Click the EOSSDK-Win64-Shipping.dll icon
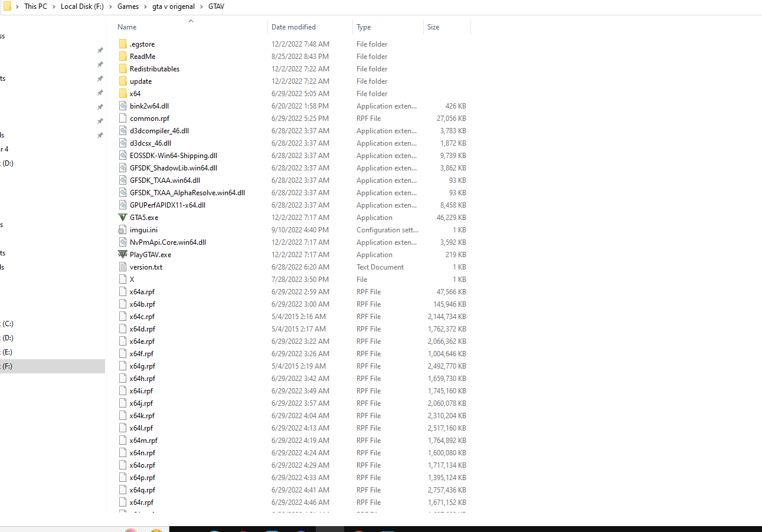762x532 pixels. coord(123,155)
